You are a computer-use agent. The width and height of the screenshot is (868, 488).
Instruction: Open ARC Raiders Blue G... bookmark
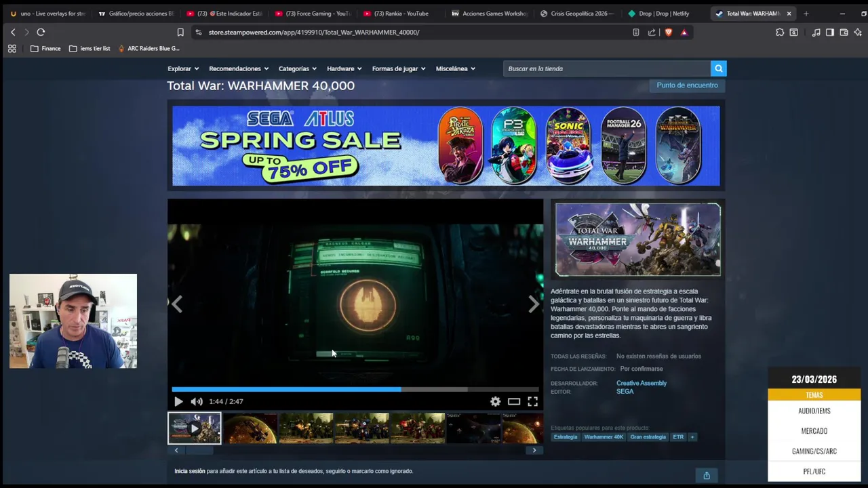pos(149,48)
